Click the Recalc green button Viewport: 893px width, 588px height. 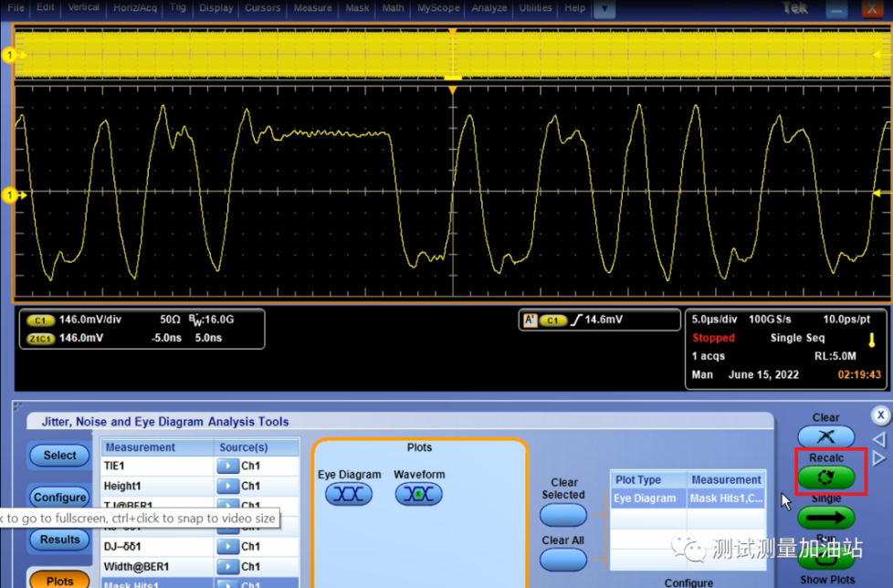826,477
